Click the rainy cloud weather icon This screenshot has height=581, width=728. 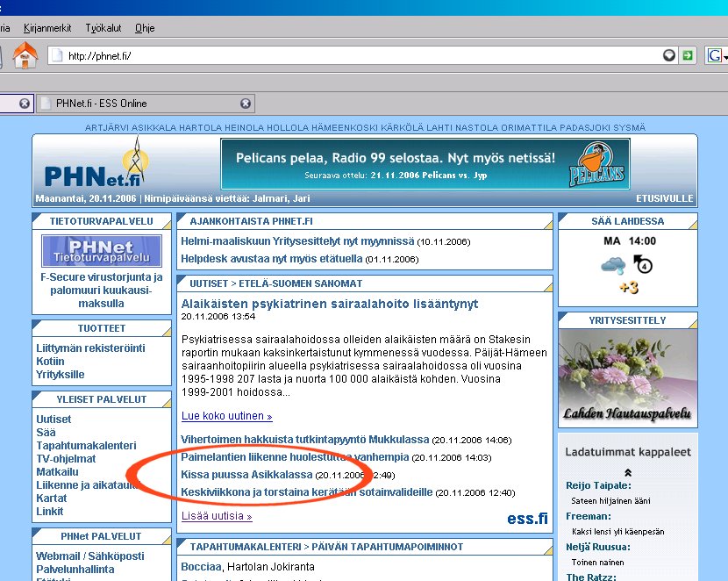[x=612, y=264]
